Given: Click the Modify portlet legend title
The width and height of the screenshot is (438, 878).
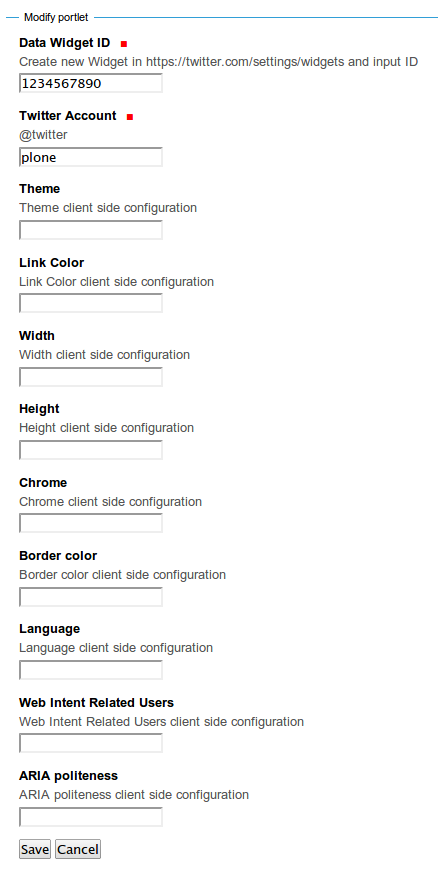Looking at the screenshot, I should click(x=56, y=18).
